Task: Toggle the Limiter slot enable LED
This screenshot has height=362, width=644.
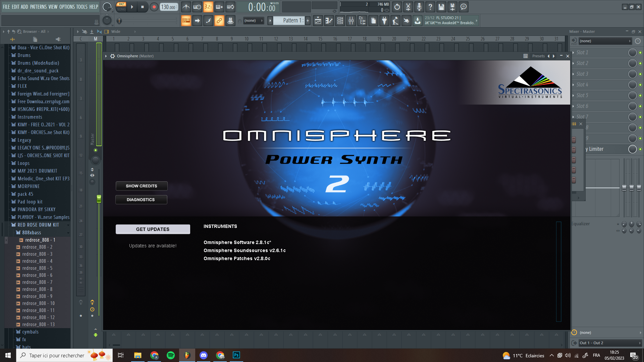Action: coord(640,149)
